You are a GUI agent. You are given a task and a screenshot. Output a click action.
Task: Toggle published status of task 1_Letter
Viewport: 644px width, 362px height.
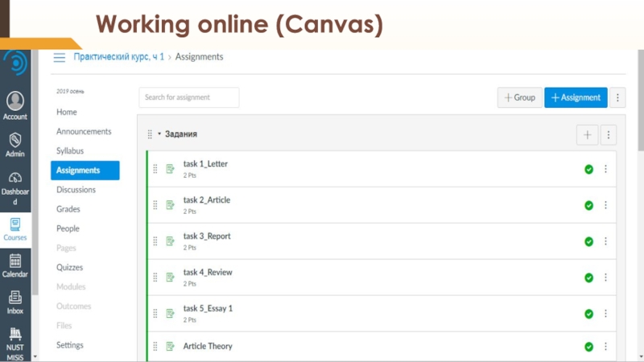coord(588,169)
